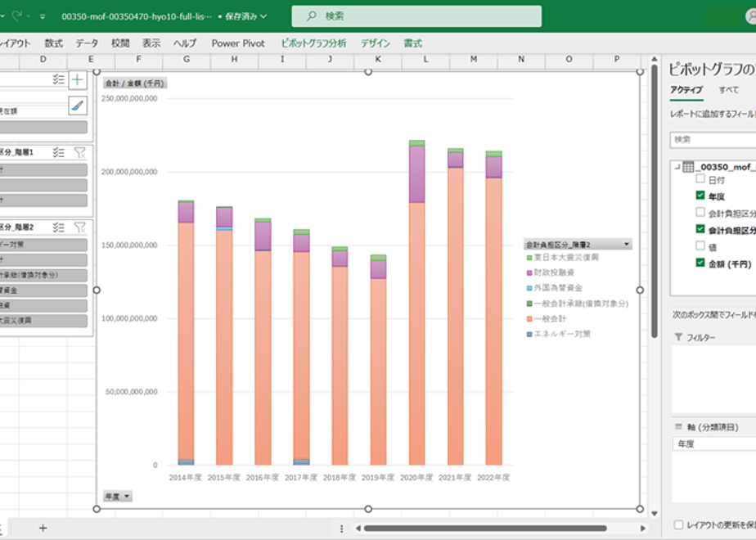Select column header G

(x=187, y=59)
